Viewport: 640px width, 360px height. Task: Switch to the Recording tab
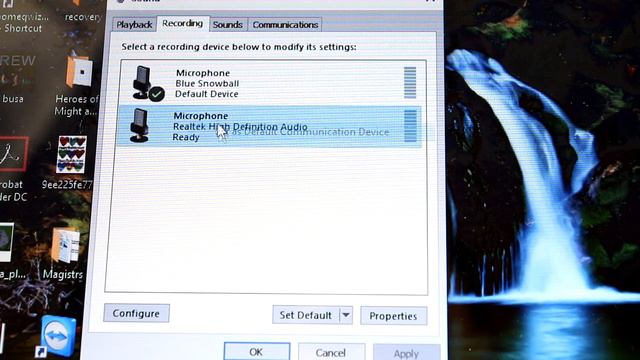pos(182,23)
